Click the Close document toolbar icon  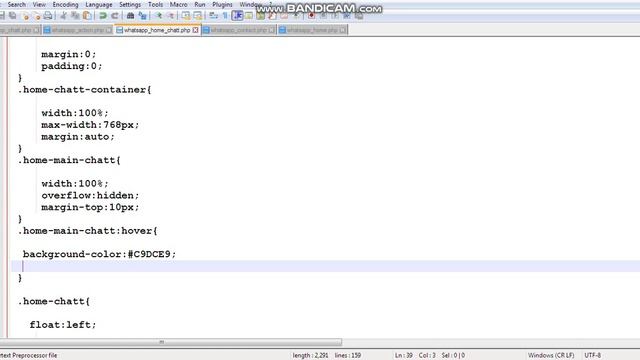[x=25, y=16]
